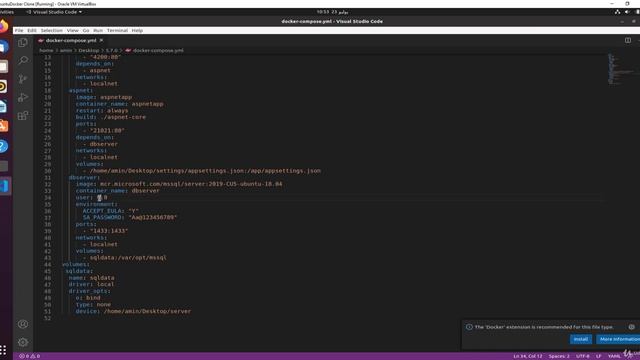The width and height of the screenshot is (640, 360).
Task: Open Thunderbird mail from the dock
Action: 4,47
